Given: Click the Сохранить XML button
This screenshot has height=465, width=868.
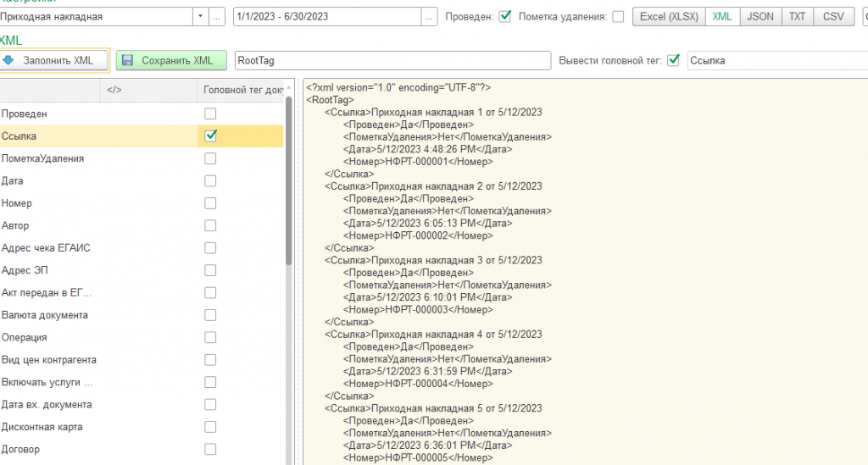Looking at the screenshot, I should [171, 60].
